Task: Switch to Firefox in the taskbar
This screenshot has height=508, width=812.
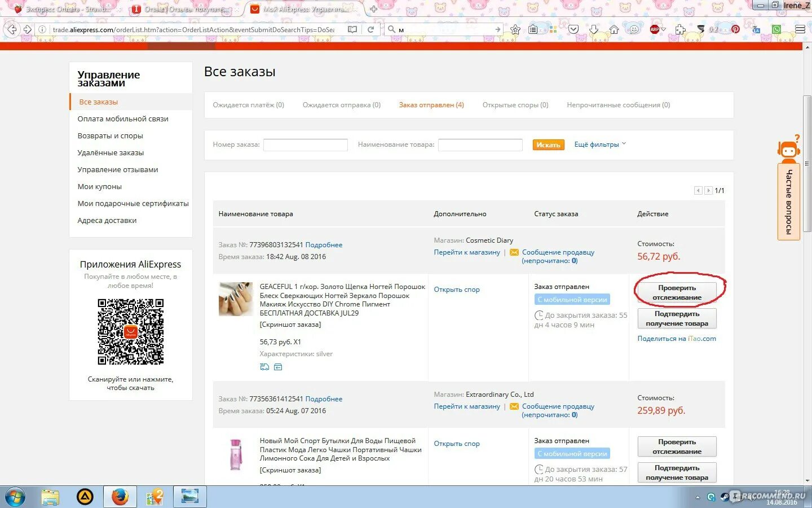Action: 120,497
